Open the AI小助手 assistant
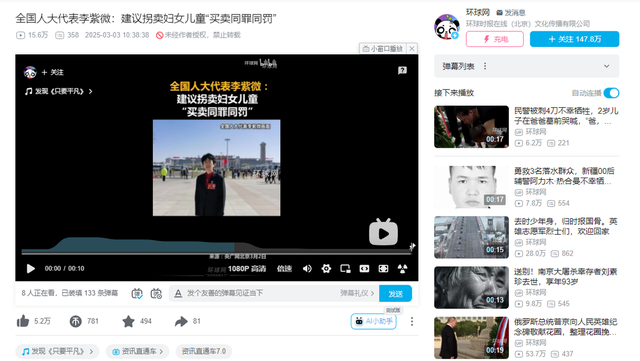This screenshot has height=361, width=640. [x=373, y=321]
